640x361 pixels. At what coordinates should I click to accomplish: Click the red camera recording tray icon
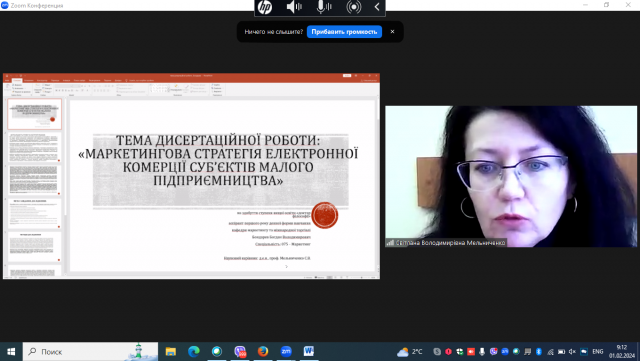[x=471, y=352]
